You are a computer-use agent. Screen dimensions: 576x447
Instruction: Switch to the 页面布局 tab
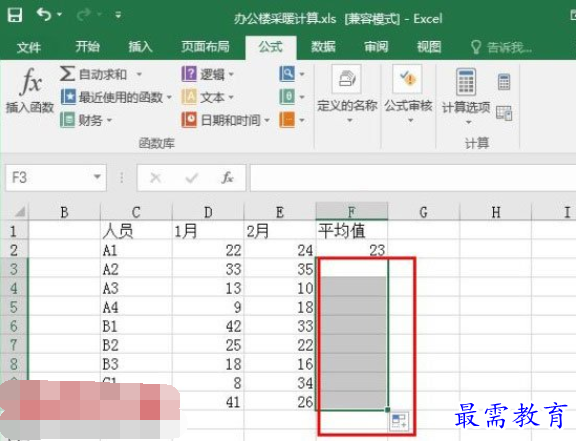pyautogui.click(x=205, y=47)
